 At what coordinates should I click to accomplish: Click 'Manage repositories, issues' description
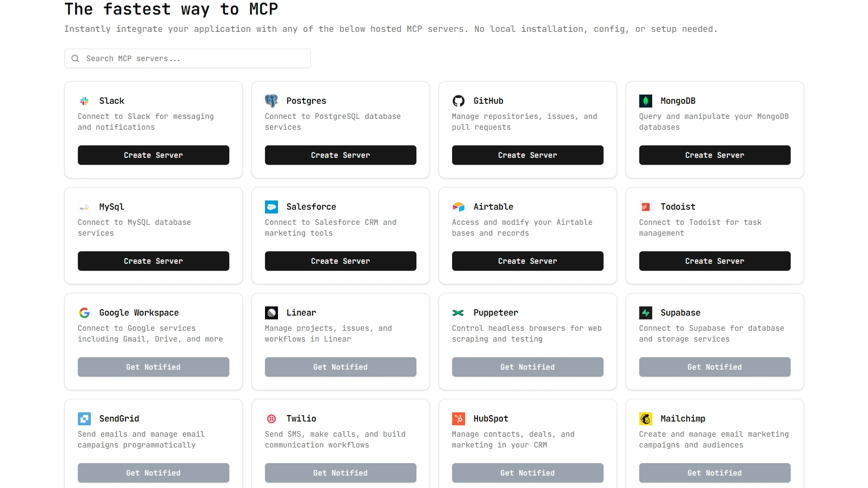(x=525, y=122)
